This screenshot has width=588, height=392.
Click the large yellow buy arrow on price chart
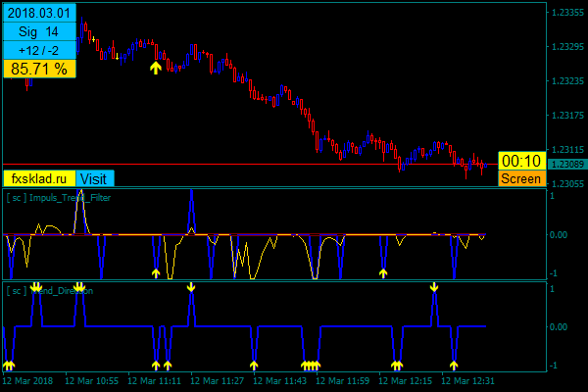click(156, 68)
